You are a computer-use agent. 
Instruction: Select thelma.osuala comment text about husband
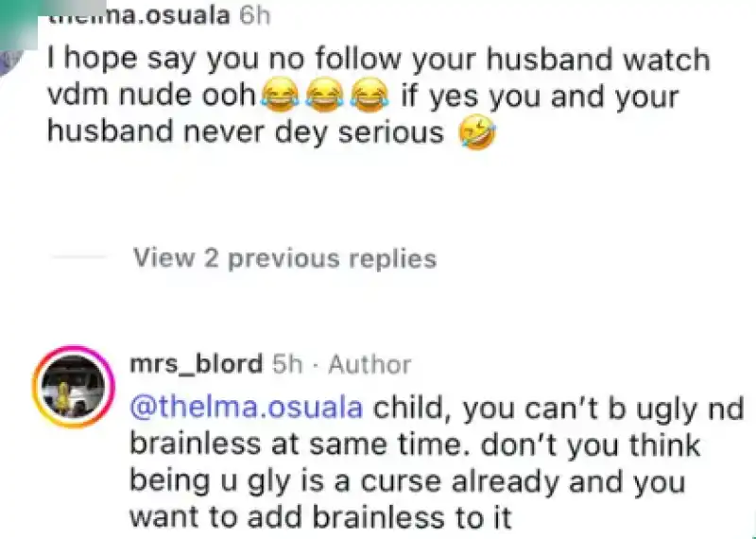pos(379,96)
